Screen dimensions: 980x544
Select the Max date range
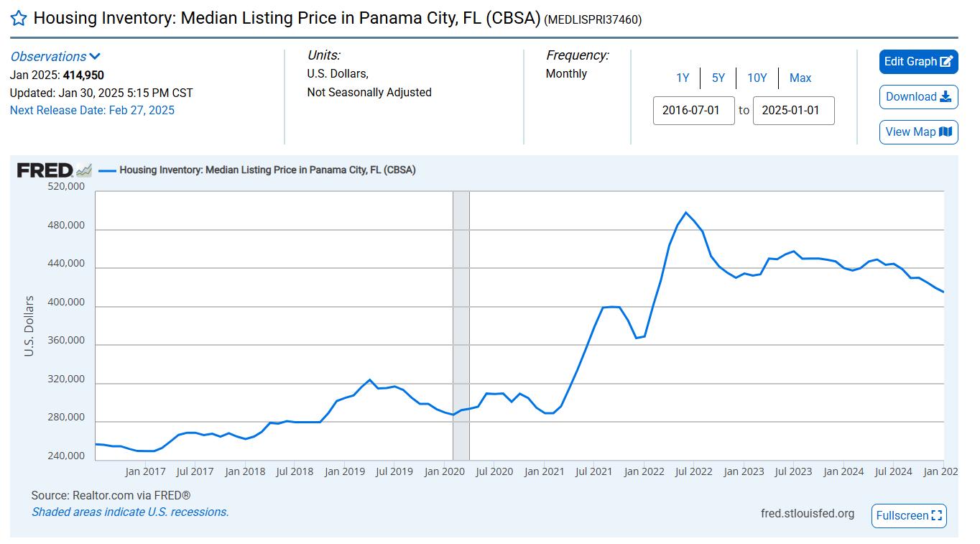(x=800, y=78)
